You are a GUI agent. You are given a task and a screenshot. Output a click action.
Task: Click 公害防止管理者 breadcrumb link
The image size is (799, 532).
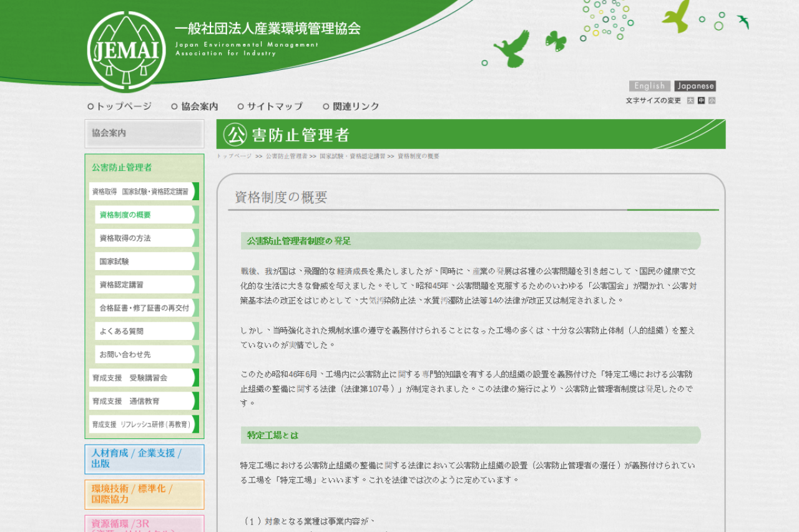(x=287, y=157)
